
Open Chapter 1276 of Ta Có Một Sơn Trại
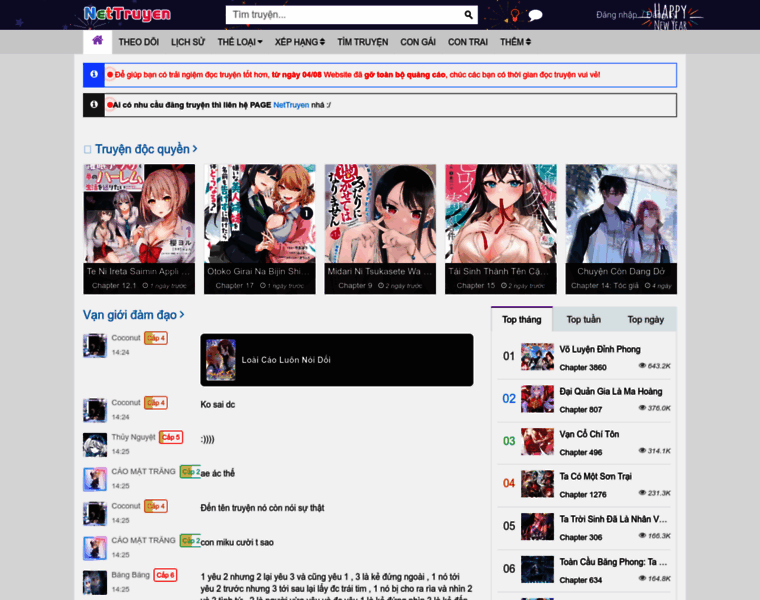click(x=583, y=494)
